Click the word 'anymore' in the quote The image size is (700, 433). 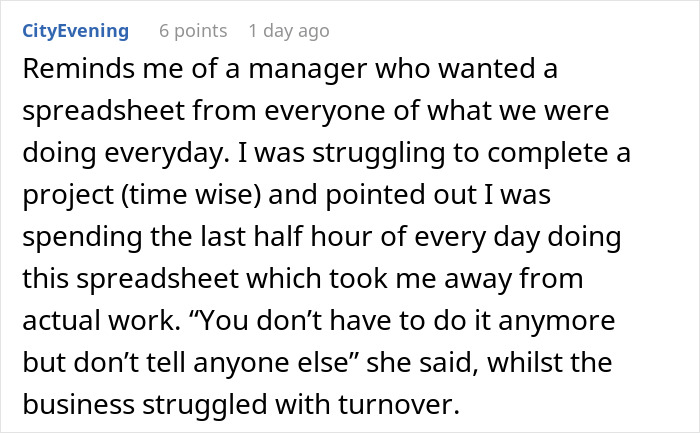tap(557, 321)
